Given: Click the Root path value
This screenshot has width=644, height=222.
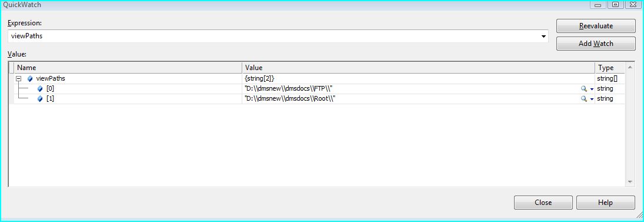Looking at the screenshot, I should (291, 99).
